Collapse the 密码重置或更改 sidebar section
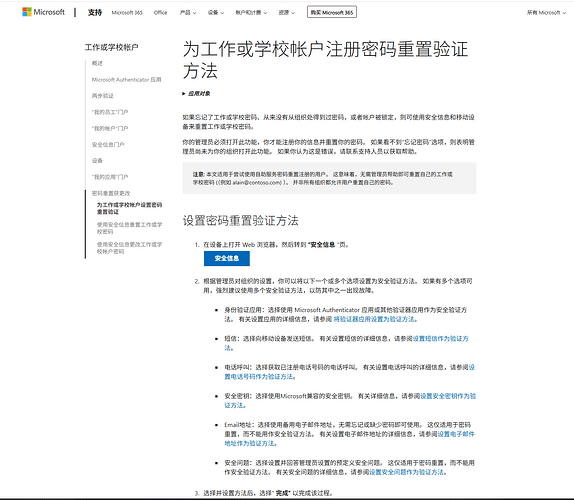 click(111, 193)
